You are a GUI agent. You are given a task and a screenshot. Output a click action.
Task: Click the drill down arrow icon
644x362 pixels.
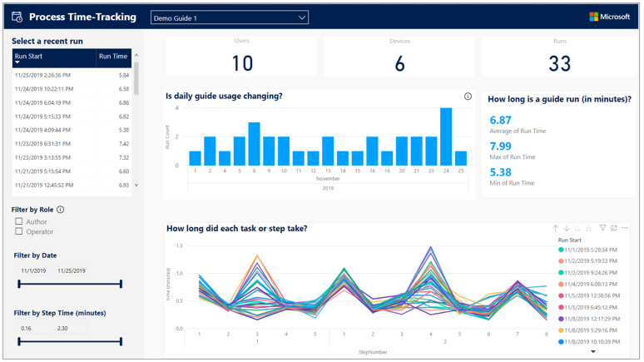567,228
